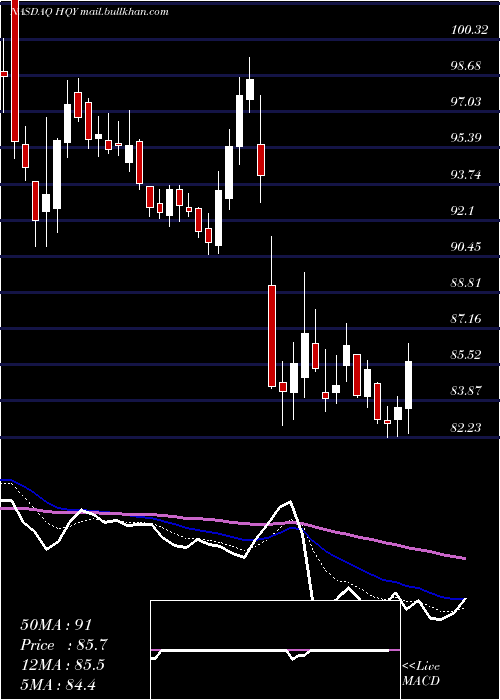Image resolution: width=500 pixels, height=700 pixels.
Task: Select the 90.45 price axis label
Action: click(466, 247)
